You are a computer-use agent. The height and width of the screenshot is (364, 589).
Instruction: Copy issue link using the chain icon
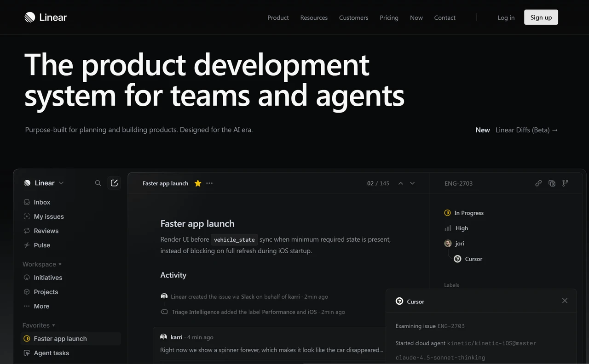[538, 183]
